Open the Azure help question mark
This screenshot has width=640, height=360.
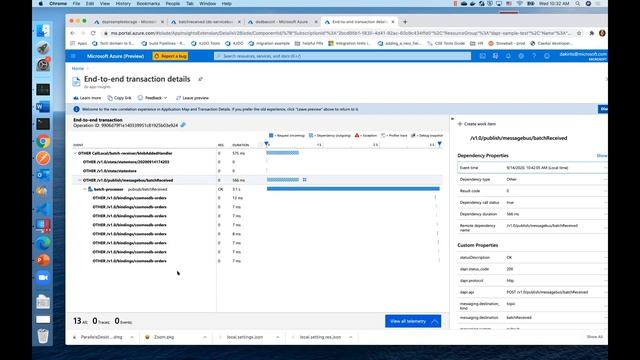(533, 56)
